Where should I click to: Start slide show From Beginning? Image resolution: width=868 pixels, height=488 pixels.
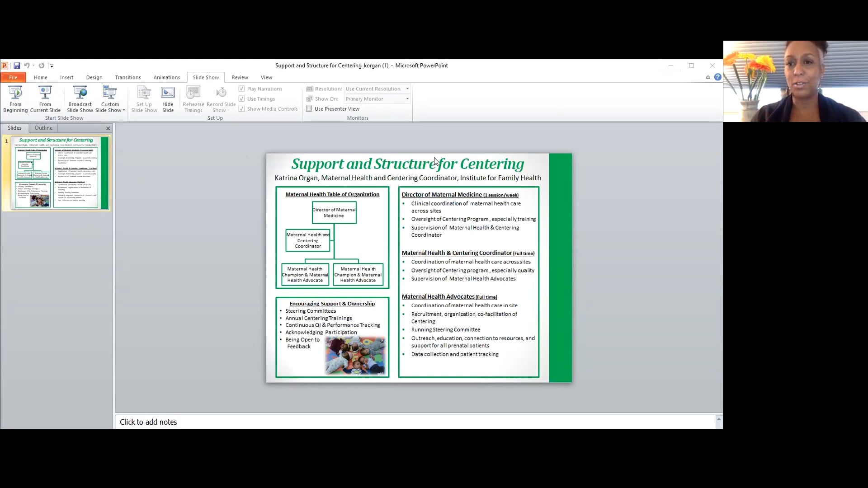(15, 99)
